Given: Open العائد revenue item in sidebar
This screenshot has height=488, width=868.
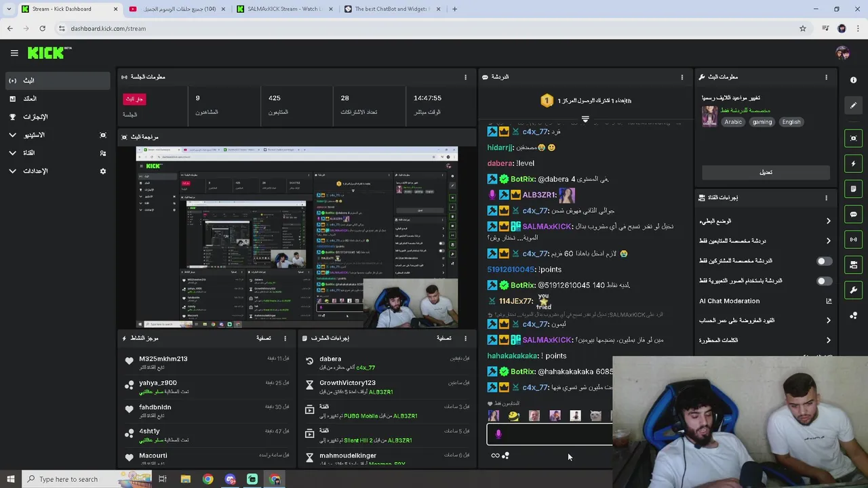Looking at the screenshot, I should [56, 99].
